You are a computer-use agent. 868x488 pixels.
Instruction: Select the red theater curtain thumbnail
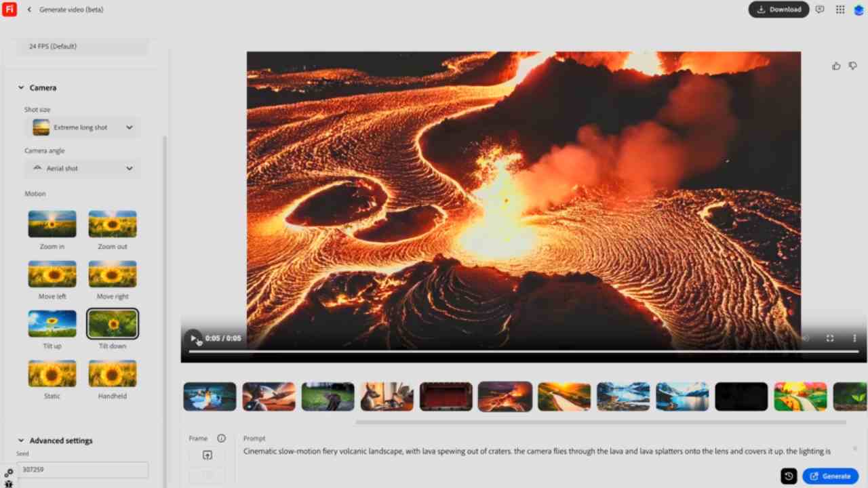point(446,396)
